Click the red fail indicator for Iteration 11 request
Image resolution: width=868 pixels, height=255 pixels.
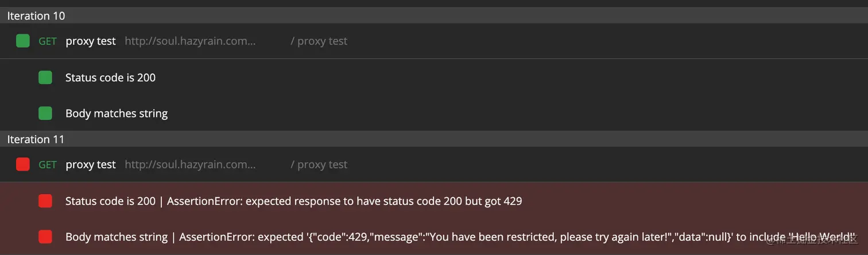[23, 164]
